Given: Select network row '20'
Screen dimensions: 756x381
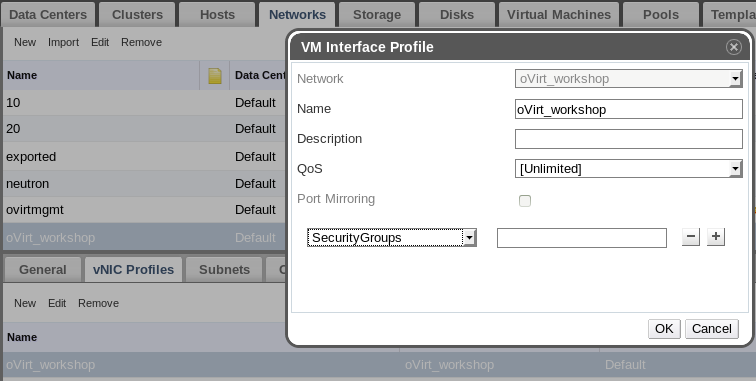Looking at the screenshot, I should [x=145, y=129].
